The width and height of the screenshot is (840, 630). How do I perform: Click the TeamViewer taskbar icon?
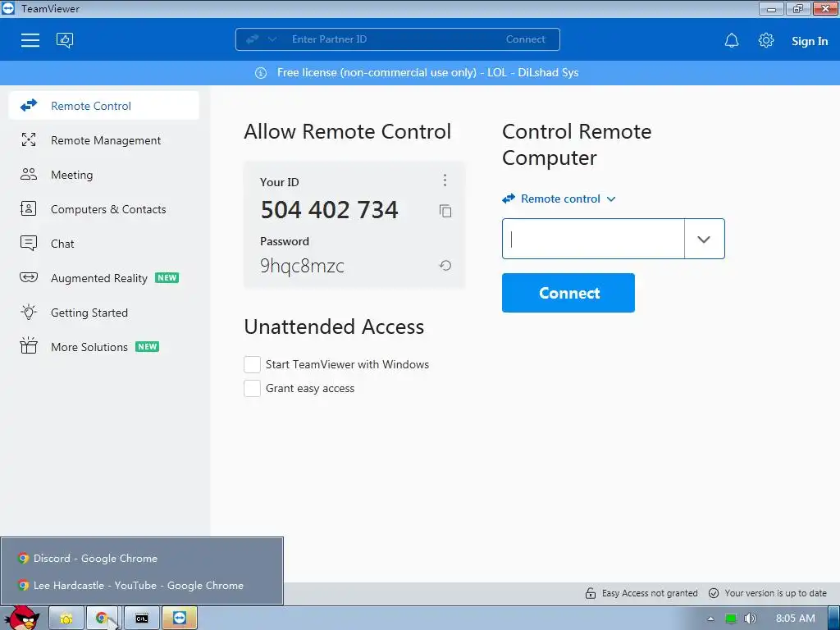click(x=180, y=619)
